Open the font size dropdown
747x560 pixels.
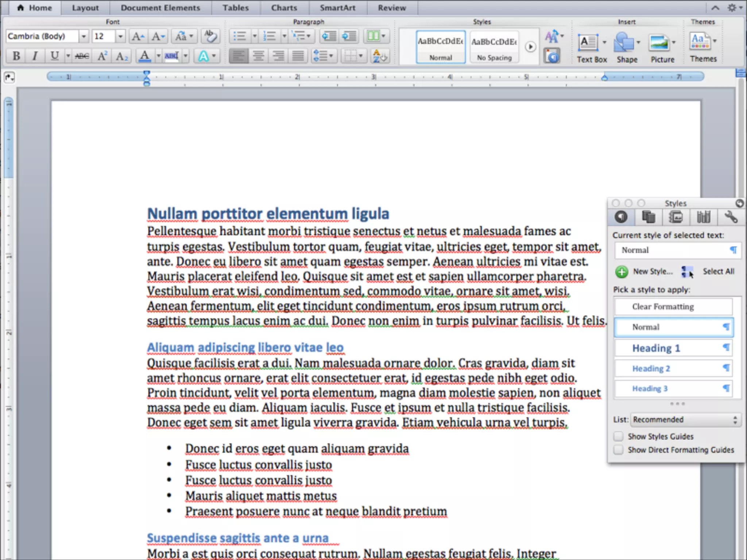[x=120, y=36]
